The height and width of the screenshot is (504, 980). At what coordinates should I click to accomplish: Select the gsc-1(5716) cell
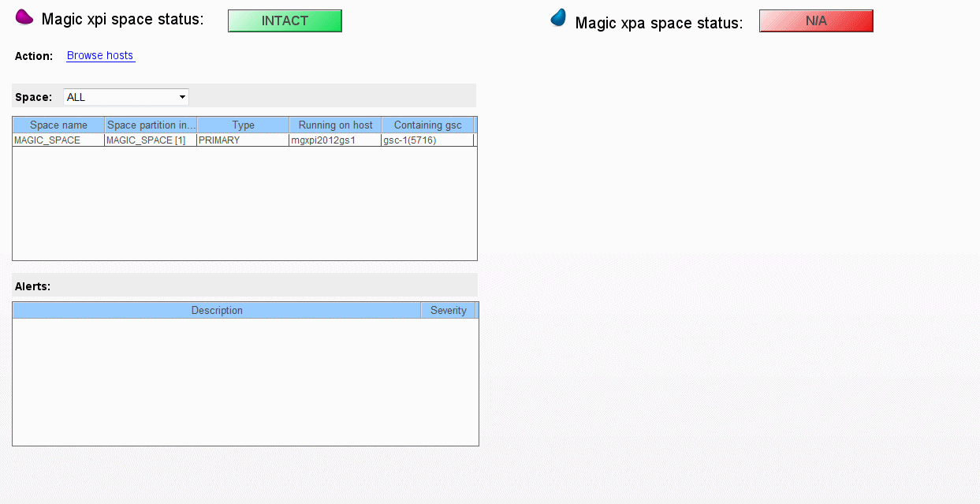click(x=427, y=140)
